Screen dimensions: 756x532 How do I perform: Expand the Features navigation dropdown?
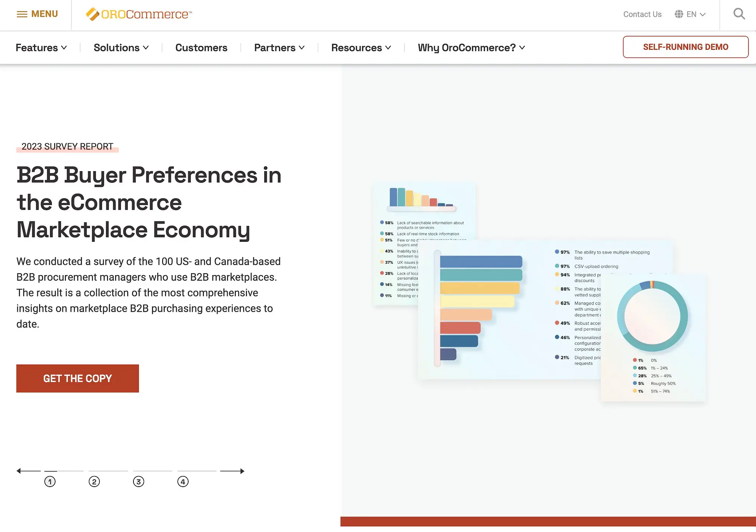(x=41, y=47)
